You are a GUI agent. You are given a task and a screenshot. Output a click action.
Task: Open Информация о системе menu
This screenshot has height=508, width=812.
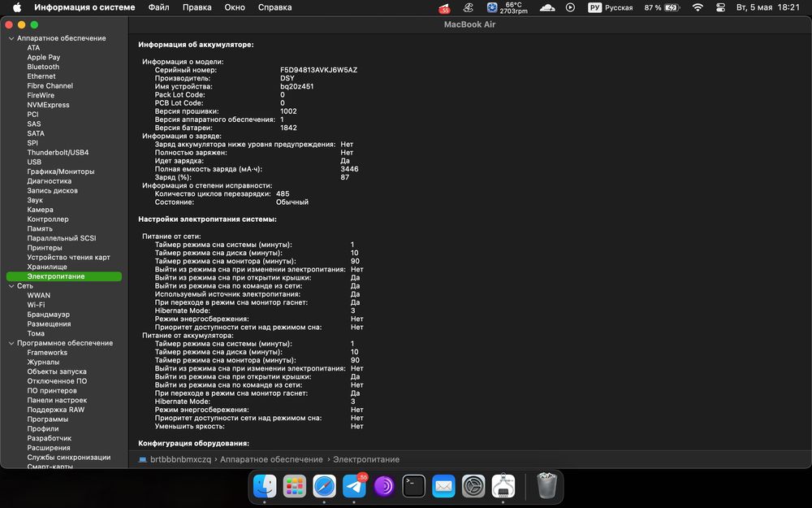[84, 7]
